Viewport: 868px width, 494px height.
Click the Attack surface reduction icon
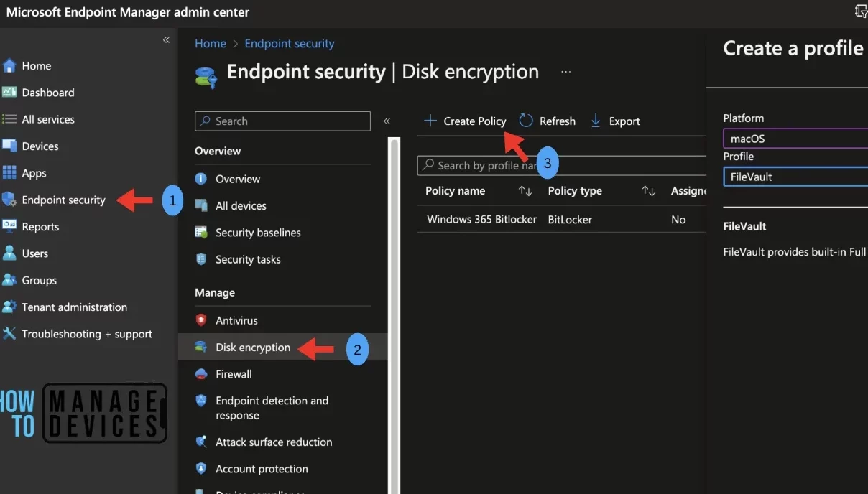pos(201,442)
